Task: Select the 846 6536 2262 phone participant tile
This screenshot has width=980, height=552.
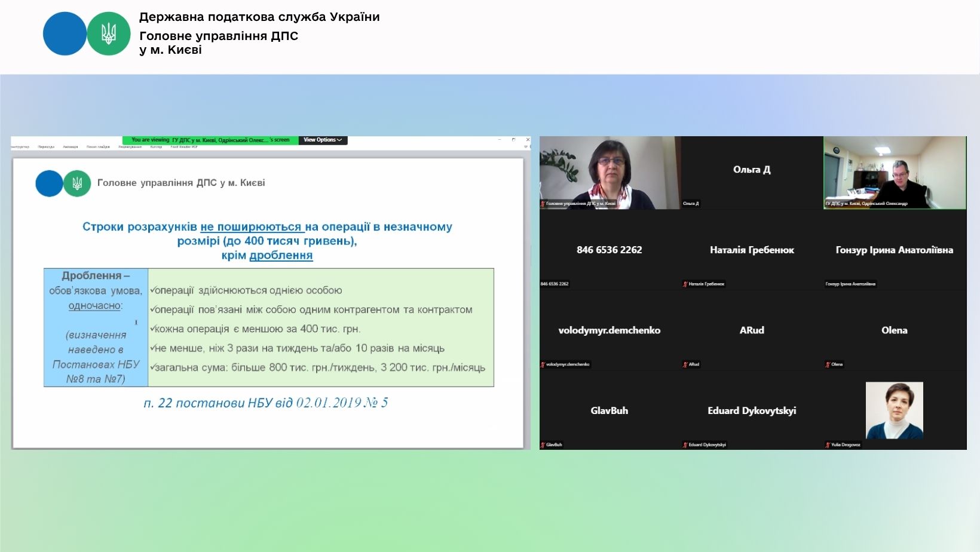Action: [x=609, y=250]
